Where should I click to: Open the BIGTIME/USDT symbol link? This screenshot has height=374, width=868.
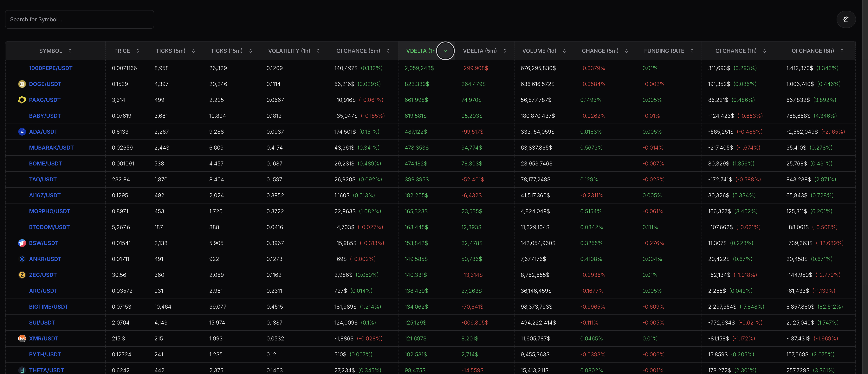pyautogui.click(x=49, y=307)
